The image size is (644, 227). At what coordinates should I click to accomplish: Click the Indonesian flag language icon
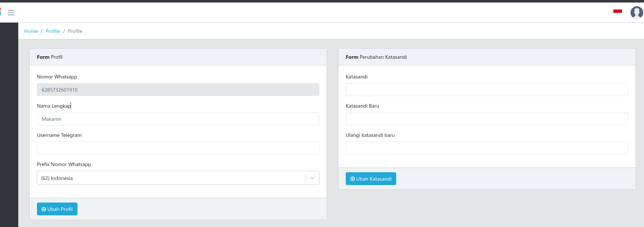tap(617, 11)
